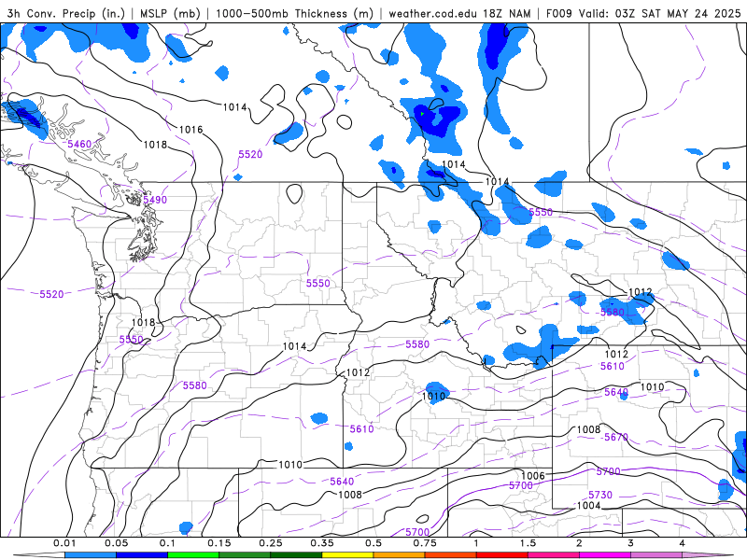Image resolution: width=747 pixels, height=560 pixels.
Task: Click the 5460 thickness contour label
Action: click(x=79, y=144)
